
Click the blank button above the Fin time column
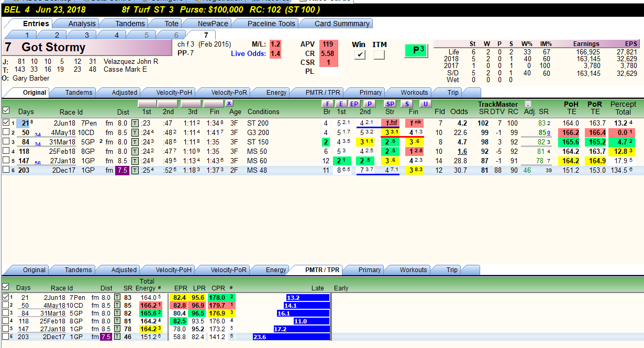[x=213, y=104]
